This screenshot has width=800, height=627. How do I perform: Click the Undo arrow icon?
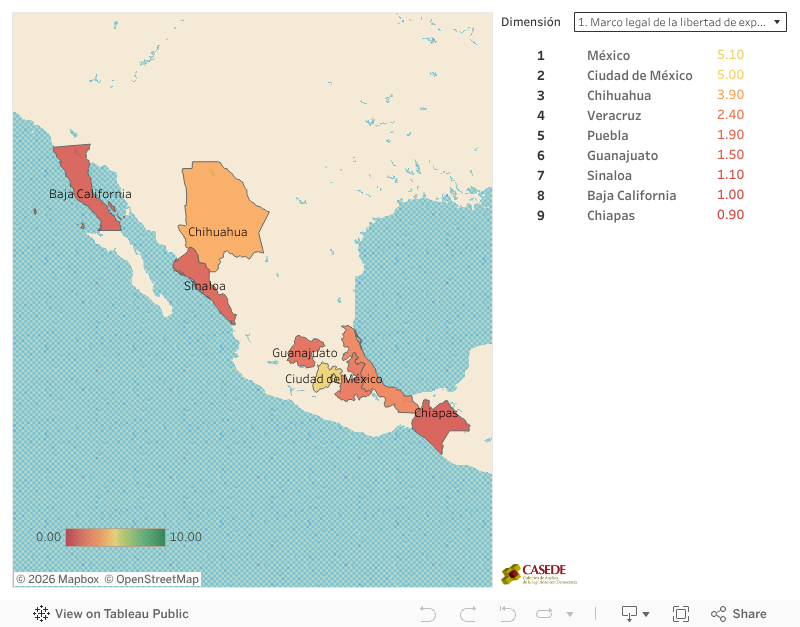[x=428, y=614]
